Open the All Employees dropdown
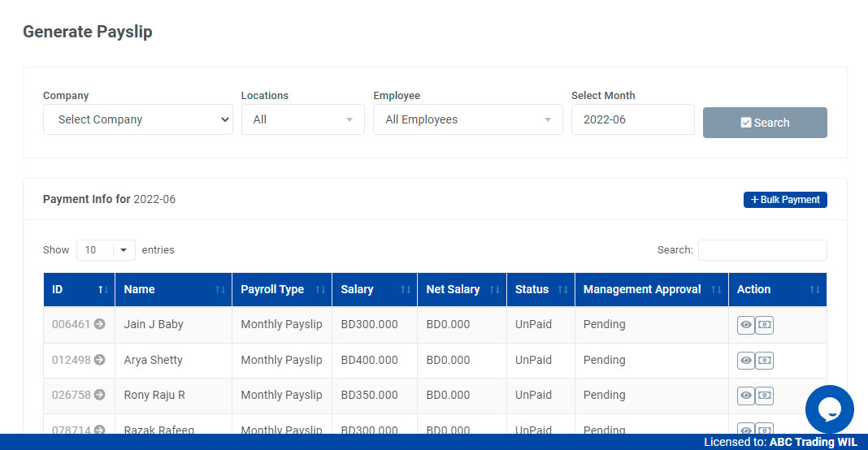 coord(467,119)
